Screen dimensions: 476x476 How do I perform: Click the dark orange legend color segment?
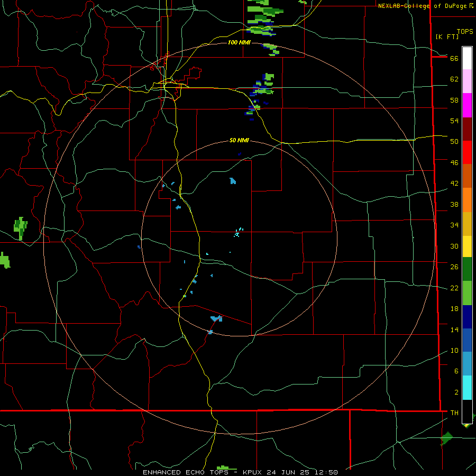[x=467, y=176]
